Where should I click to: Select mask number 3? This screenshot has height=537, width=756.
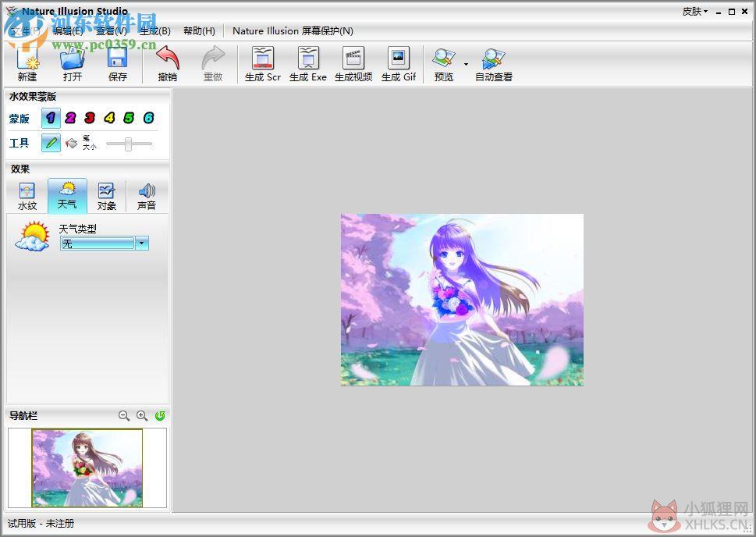tap(90, 118)
